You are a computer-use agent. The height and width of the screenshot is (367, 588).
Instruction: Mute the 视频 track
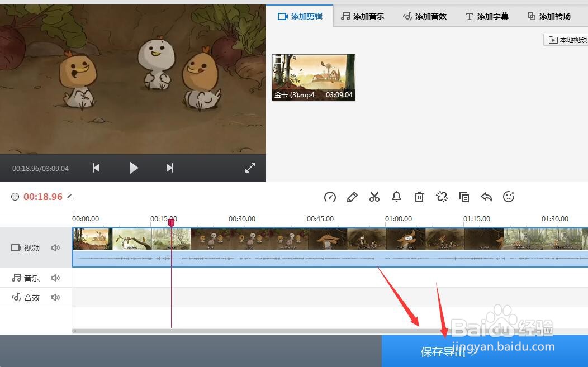point(55,248)
